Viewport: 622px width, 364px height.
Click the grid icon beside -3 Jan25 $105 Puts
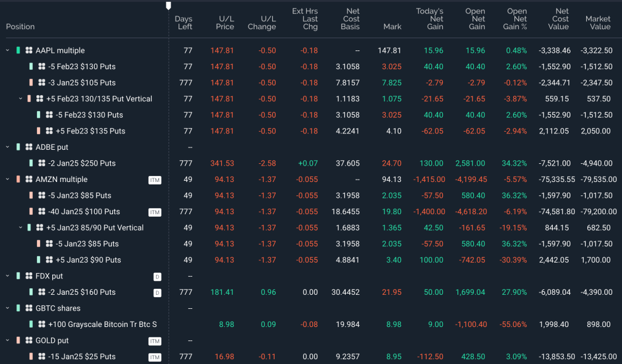41,83
